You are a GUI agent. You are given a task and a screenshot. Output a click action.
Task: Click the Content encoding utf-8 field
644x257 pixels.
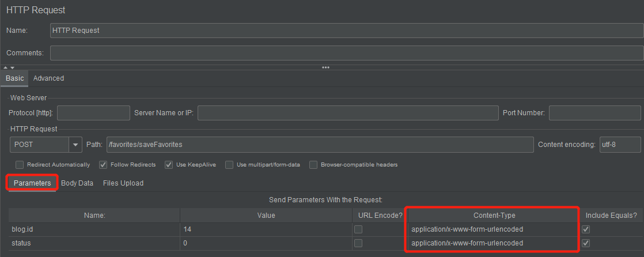point(620,144)
